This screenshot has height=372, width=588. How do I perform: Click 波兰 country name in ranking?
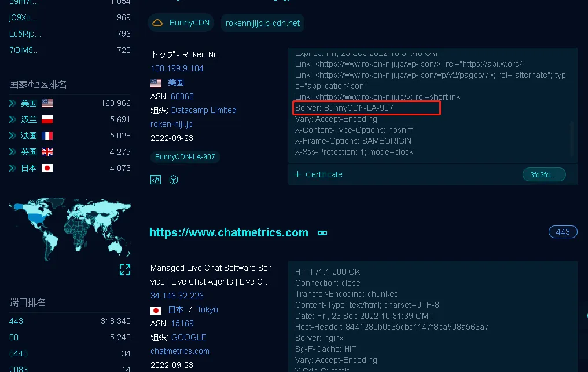tap(29, 119)
